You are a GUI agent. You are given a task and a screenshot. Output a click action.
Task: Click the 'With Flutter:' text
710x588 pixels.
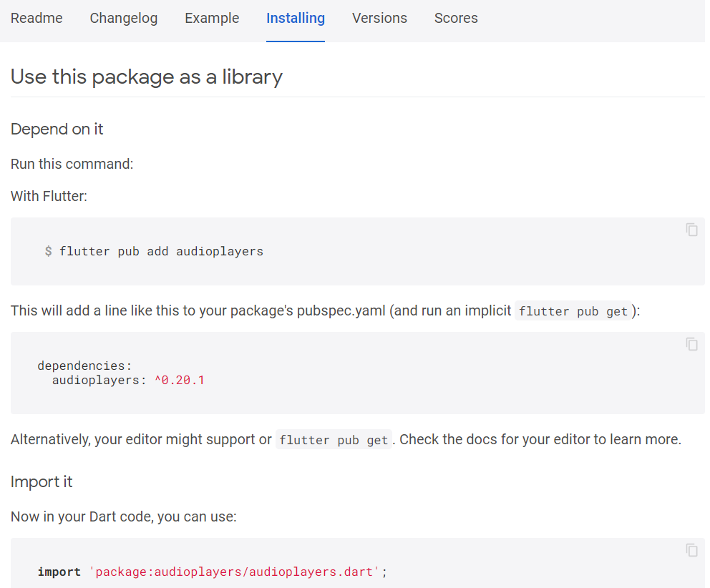(x=49, y=197)
